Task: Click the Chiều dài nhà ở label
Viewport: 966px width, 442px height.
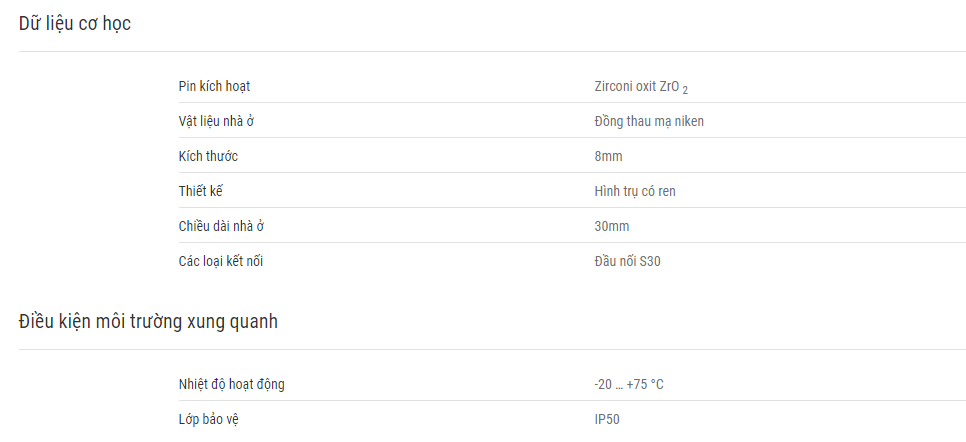Action: tap(221, 226)
